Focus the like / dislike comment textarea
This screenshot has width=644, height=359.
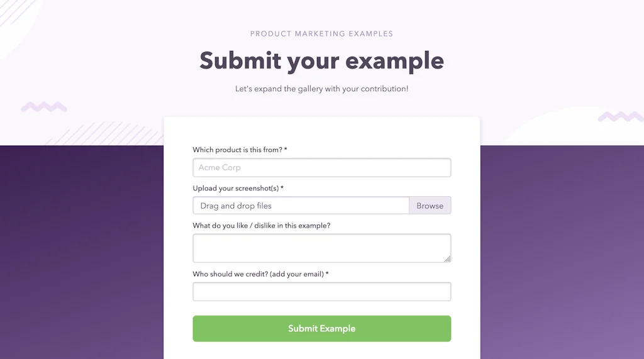pyautogui.click(x=321, y=248)
